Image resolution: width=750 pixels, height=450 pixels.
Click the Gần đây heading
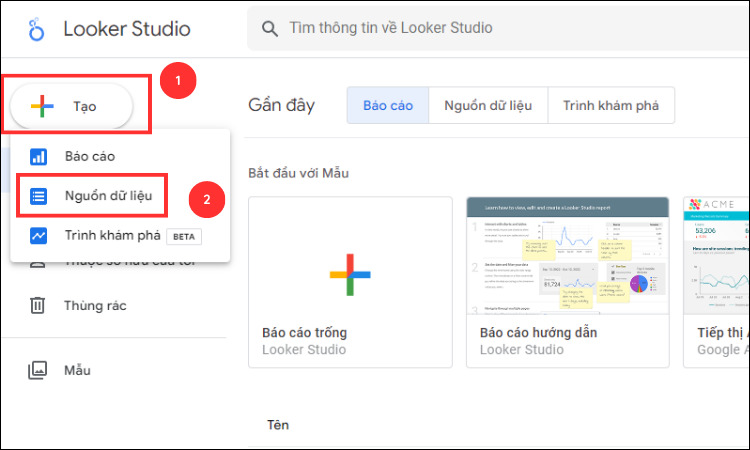[x=281, y=105]
